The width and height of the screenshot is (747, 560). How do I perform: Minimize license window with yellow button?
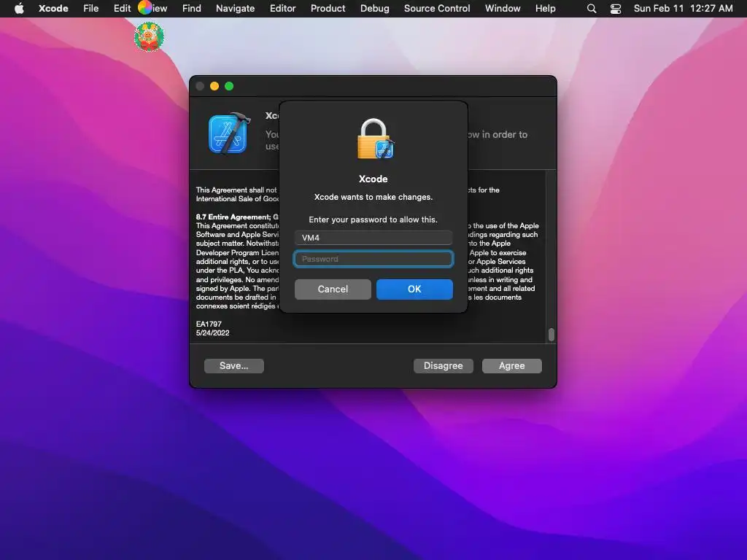pos(214,86)
